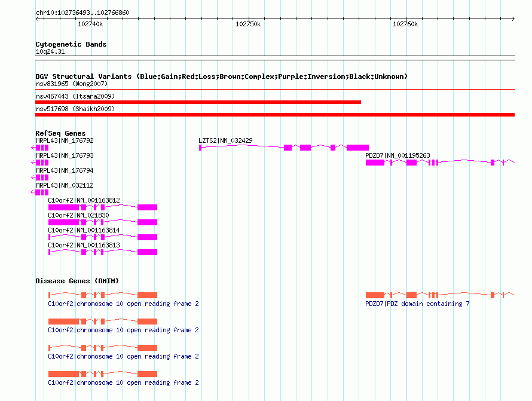Click the chr10:102736493..102766860 region label
The height and width of the screenshot is (401, 532).
tap(82, 13)
